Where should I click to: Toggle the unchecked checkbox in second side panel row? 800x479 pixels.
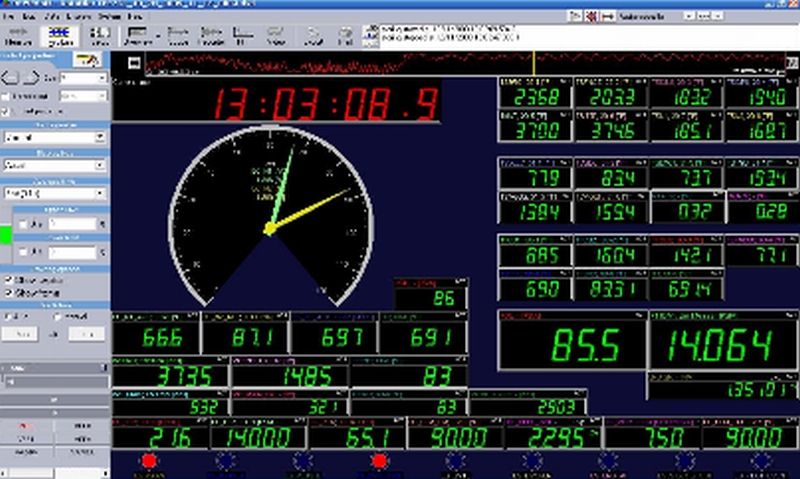(6, 96)
